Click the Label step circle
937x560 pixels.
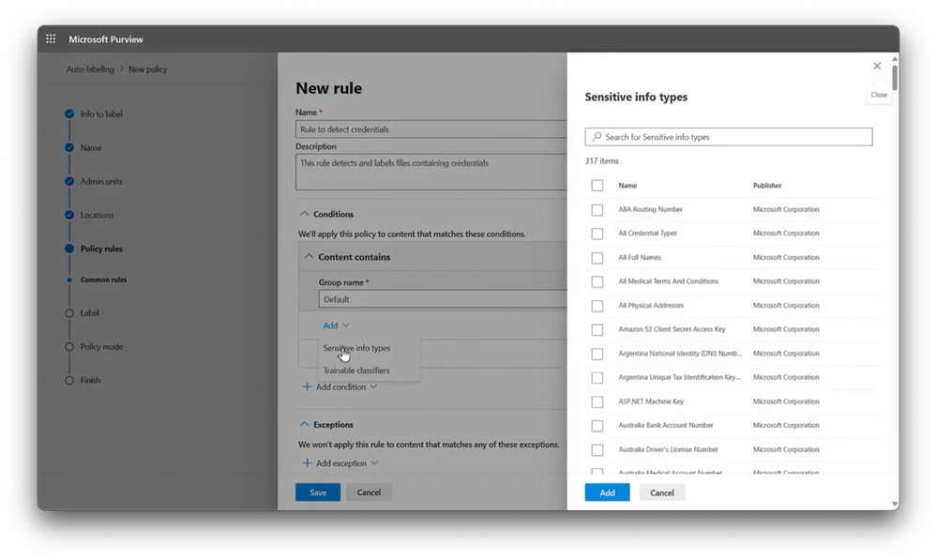pyautogui.click(x=69, y=312)
